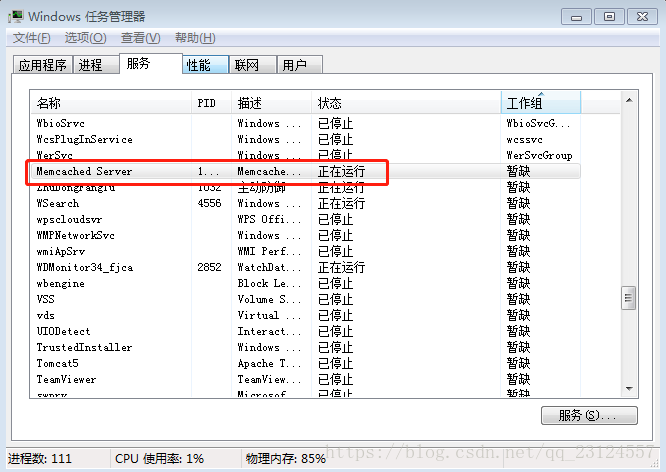Switch to the 应用程序 tab
The width and height of the screenshot is (666, 472).
(x=42, y=65)
